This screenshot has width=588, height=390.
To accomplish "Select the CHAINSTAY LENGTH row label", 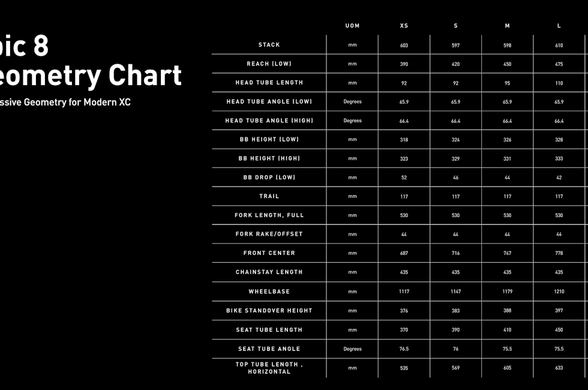I will 269,272.
